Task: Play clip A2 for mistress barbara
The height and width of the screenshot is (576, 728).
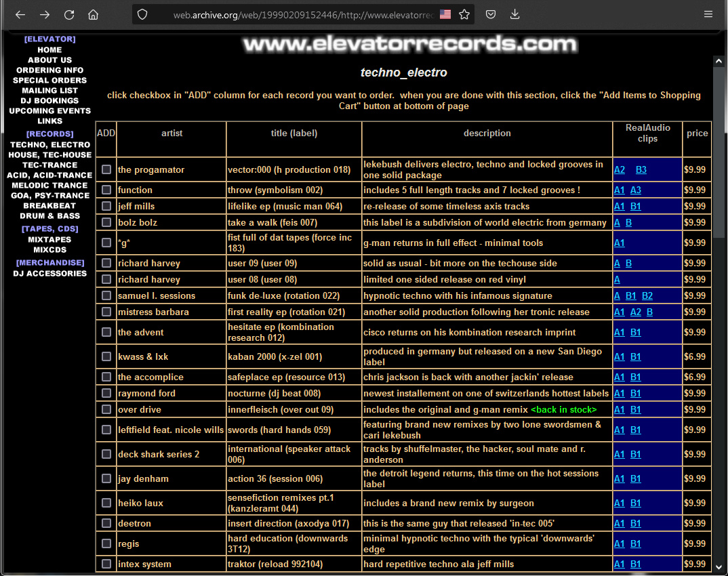Action: point(636,312)
